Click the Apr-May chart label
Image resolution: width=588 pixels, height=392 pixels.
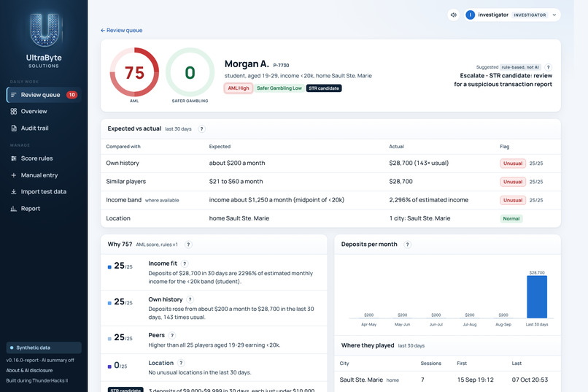point(368,325)
